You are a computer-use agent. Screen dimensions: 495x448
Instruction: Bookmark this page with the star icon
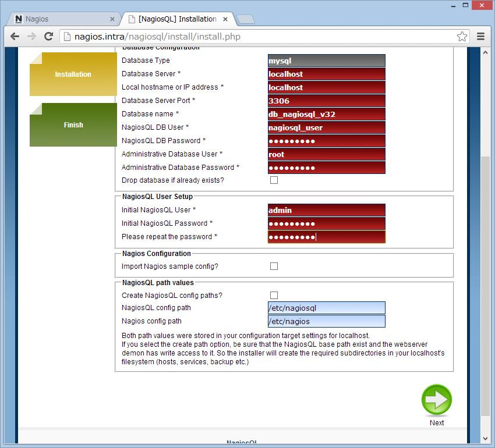click(462, 37)
